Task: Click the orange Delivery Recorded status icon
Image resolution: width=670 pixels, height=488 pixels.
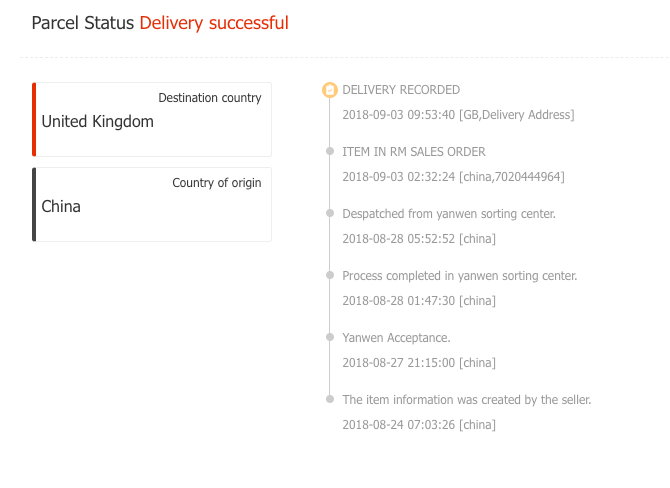Action: (x=330, y=90)
